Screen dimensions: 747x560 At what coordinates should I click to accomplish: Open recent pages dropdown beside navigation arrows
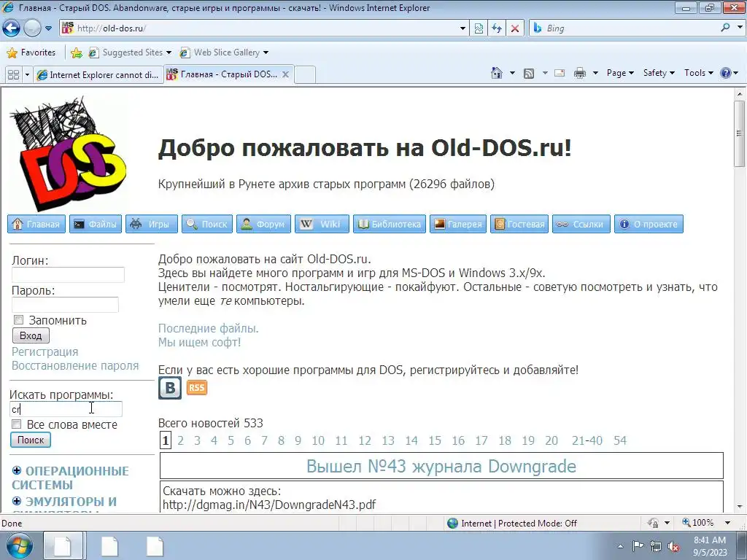(x=49, y=28)
